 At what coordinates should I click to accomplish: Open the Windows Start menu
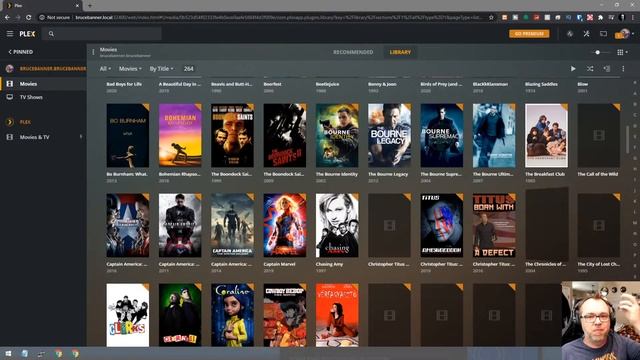[8, 353]
